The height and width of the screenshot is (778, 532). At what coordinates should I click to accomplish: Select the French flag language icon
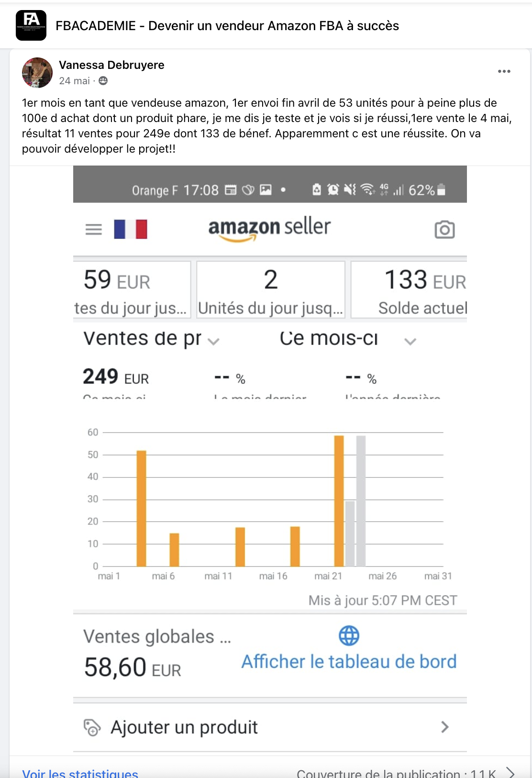[x=130, y=229]
